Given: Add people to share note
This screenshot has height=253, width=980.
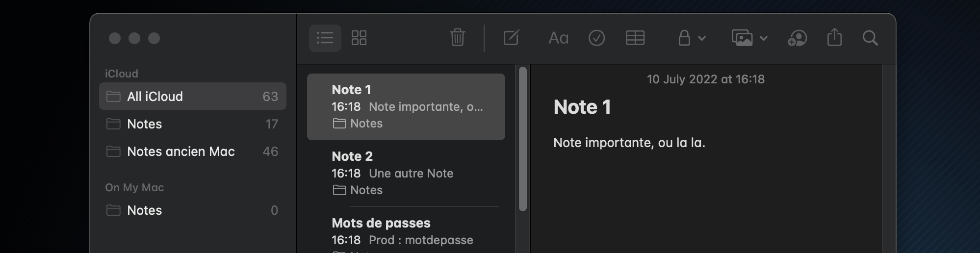Looking at the screenshot, I should coord(797,38).
